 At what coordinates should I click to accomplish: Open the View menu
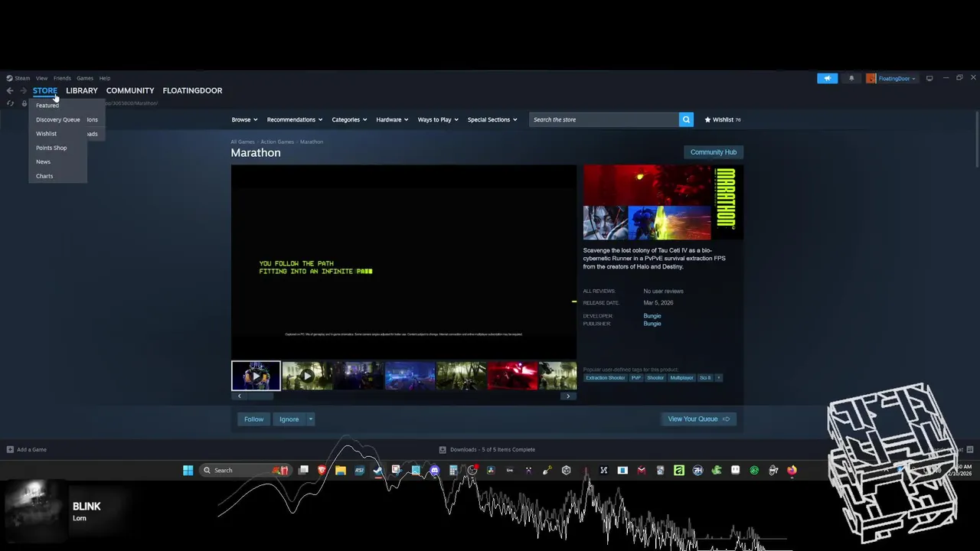coord(41,78)
